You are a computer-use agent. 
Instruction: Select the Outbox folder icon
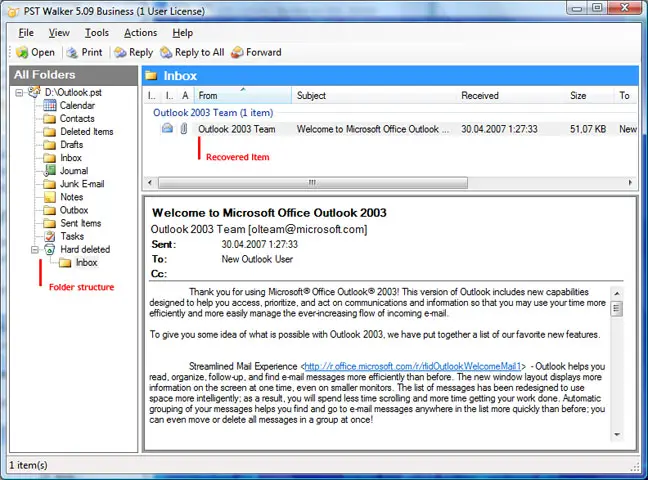click(x=50, y=210)
